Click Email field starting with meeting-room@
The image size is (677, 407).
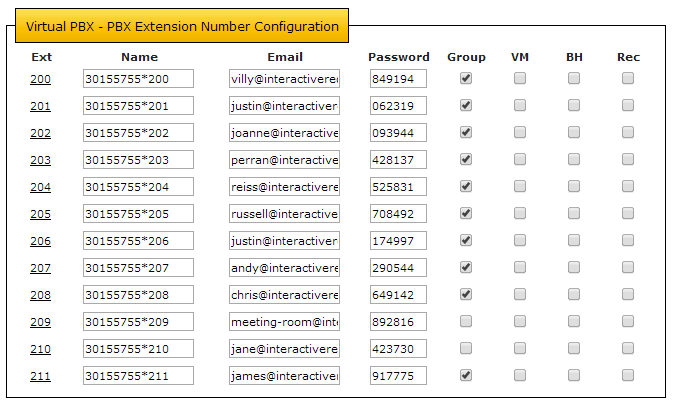pyautogui.click(x=285, y=322)
